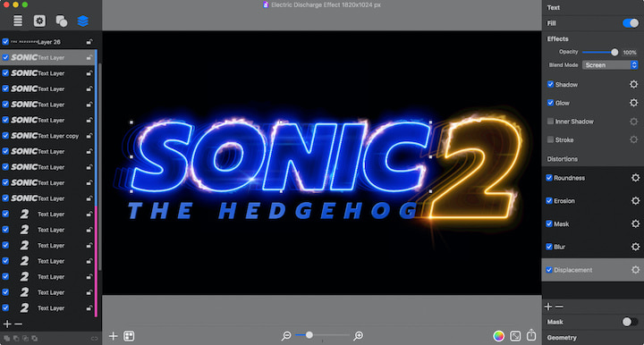The height and width of the screenshot is (345, 644).
Task: Select the SONIC Text Layer copy row
Action: click(x=48, y=136)
